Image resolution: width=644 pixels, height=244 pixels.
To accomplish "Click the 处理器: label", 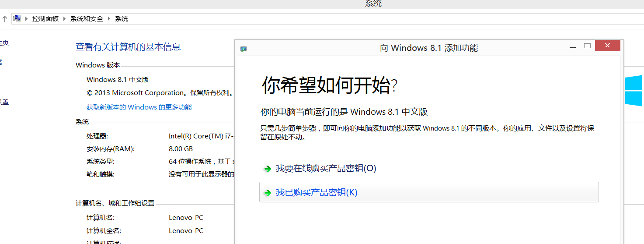I will click(97, 136).
